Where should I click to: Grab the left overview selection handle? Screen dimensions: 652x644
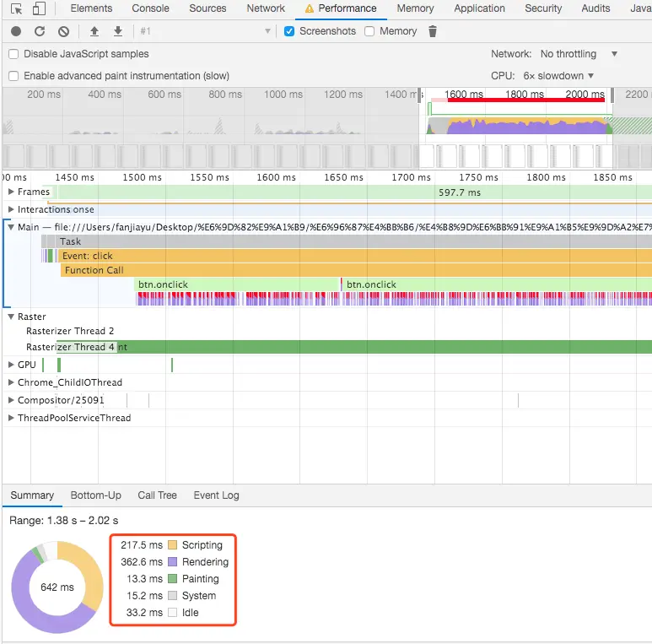(419, 95)
